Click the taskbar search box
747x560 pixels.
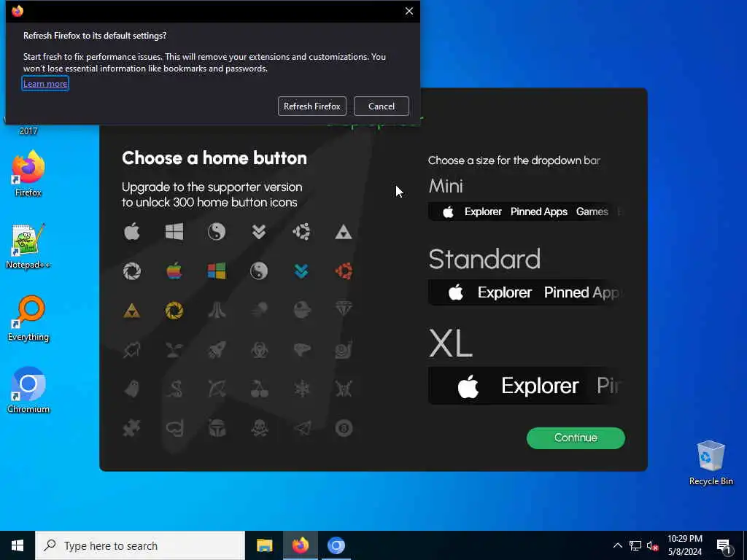140,545
